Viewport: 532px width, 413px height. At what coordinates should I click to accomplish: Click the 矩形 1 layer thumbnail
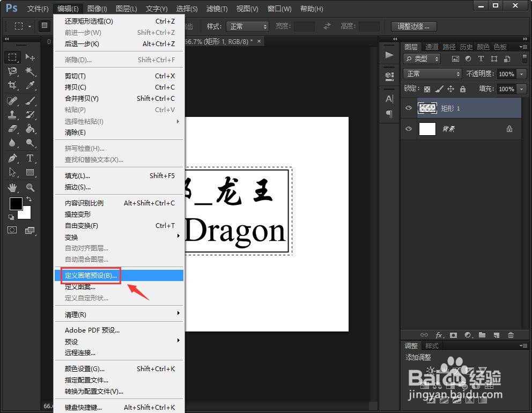pos(428,108)
